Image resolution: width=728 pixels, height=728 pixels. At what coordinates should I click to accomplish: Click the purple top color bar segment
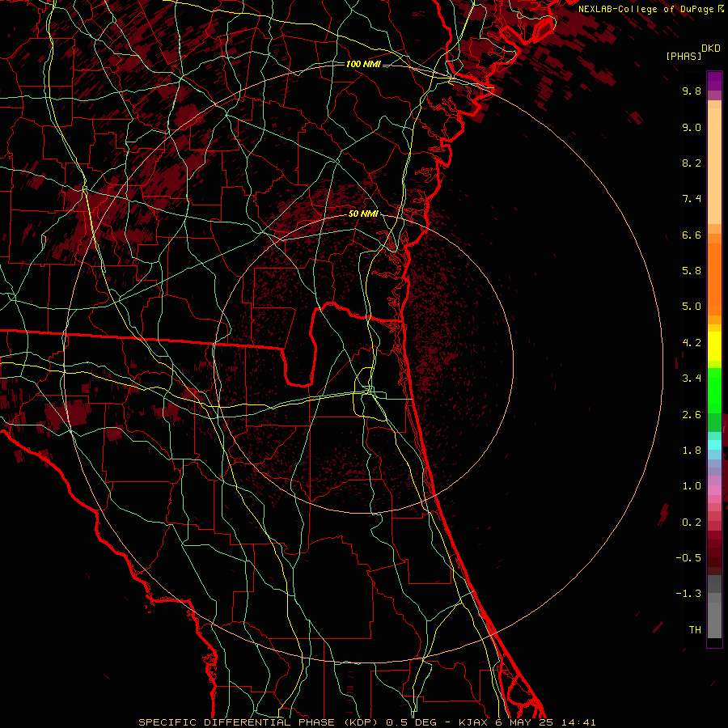[714, 81]
